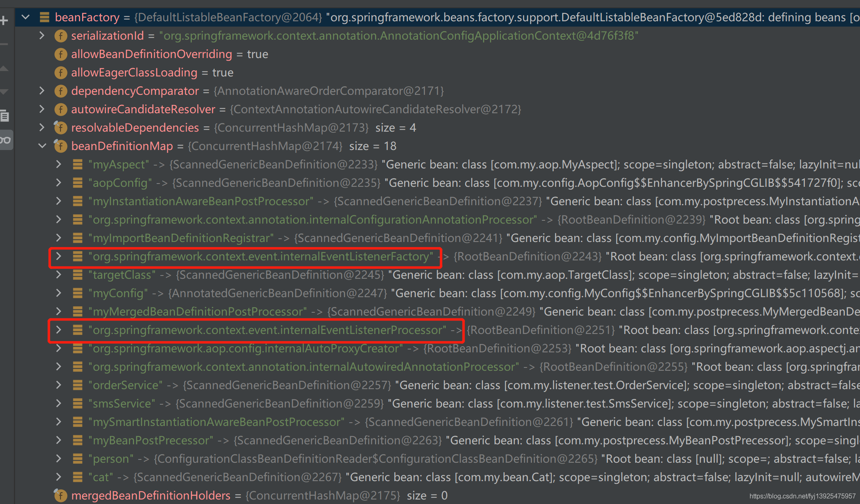Expand the internalEventListenerFactory entry
Viewport: 860px width, 504px height.
pos(58,256)
